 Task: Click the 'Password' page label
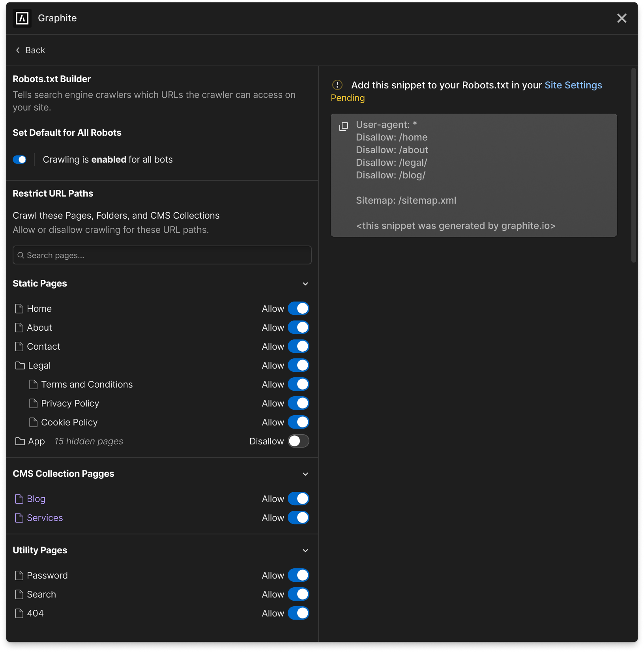click(x=47, y=575)
